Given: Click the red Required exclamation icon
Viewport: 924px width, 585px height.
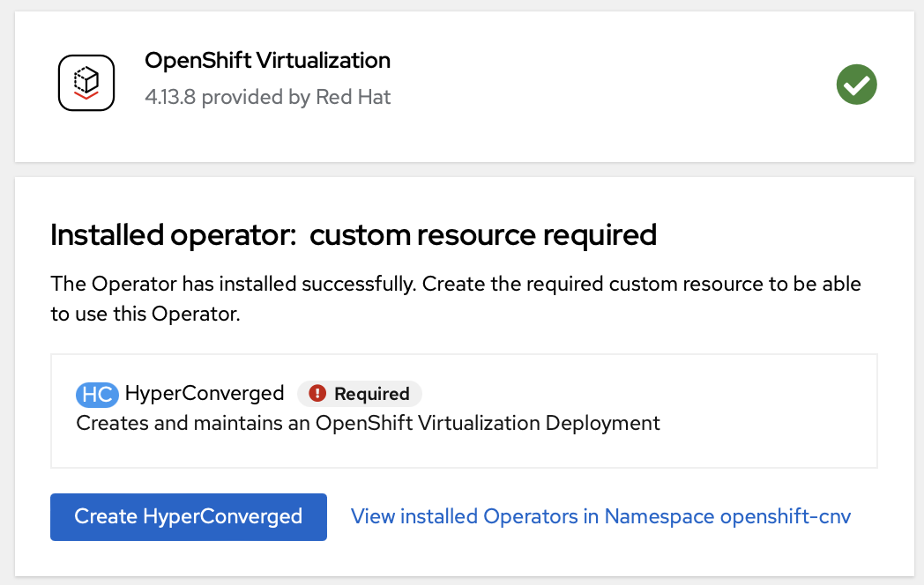Looking at the screenshot, I should [x=317, y=393].
